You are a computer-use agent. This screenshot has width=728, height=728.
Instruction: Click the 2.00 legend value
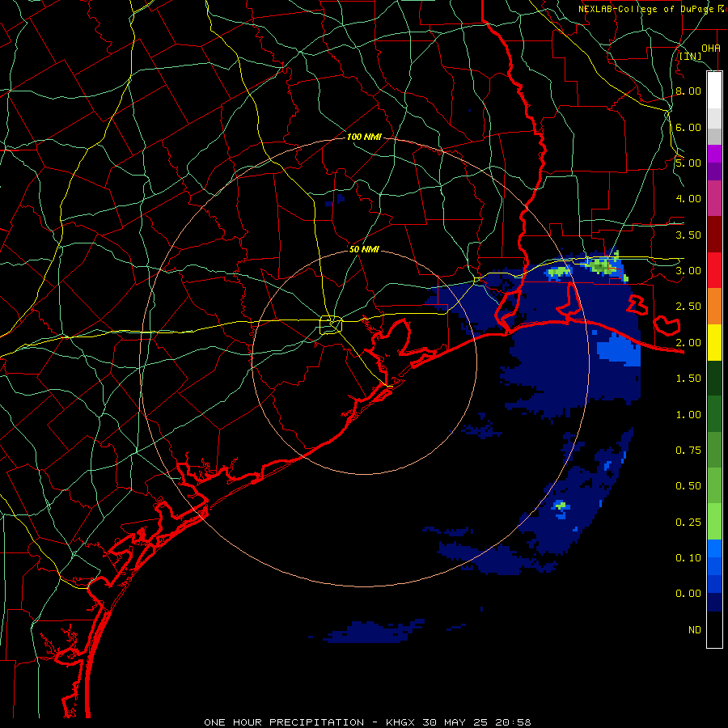(688, 343)
